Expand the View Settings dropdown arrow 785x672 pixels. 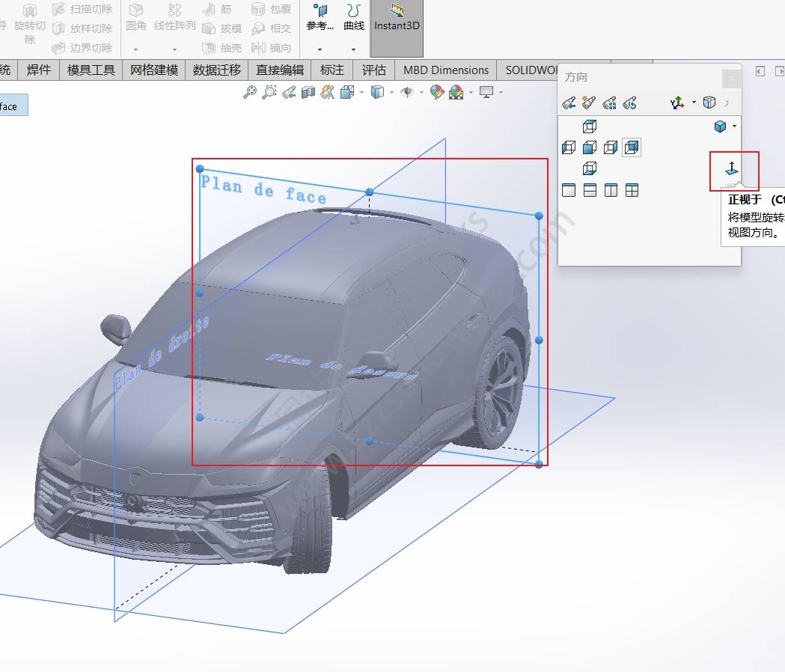[501, 93]
